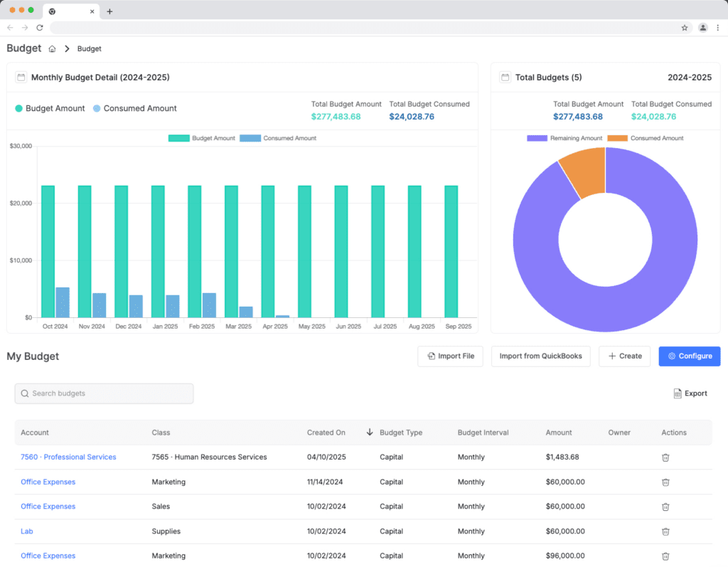Bookmark this page with the star icon
This screenshot has height=567, width=728.
[685, 28]
